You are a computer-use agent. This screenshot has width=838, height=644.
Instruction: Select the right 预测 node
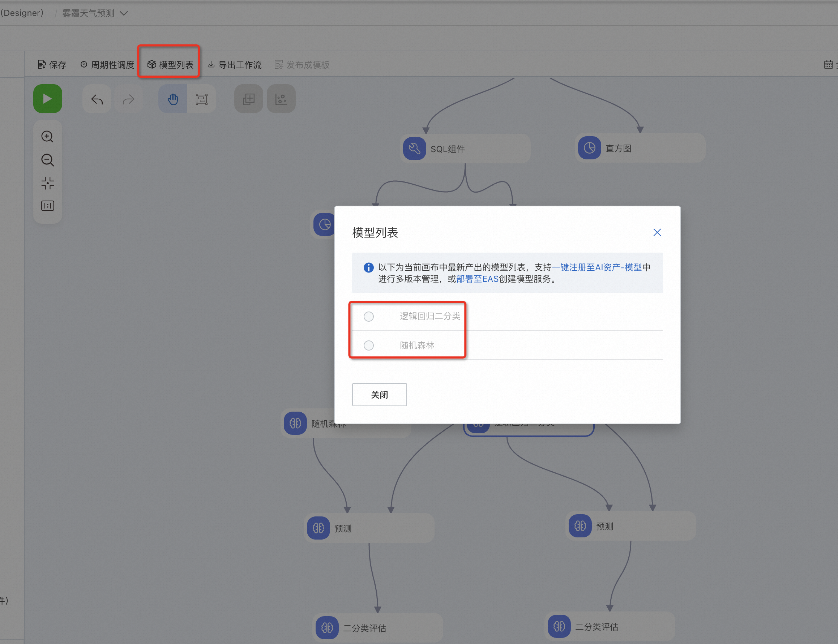coord(631,526)
